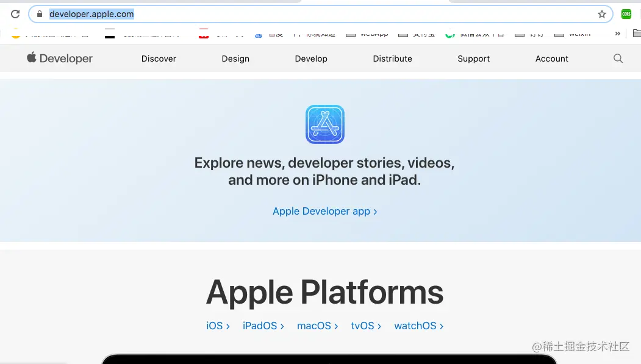Open the Support menu item
Viewport: 641px width, 364px height.
click(x=473, y=59)
